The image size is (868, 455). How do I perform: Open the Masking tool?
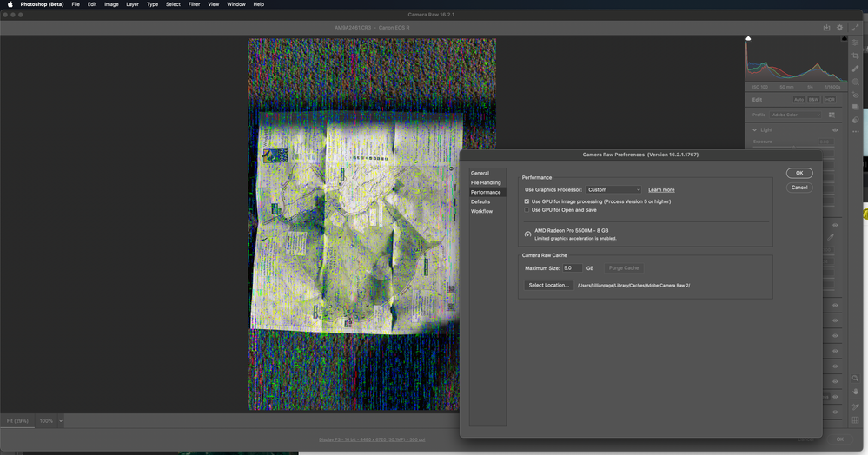click(856, 82)
